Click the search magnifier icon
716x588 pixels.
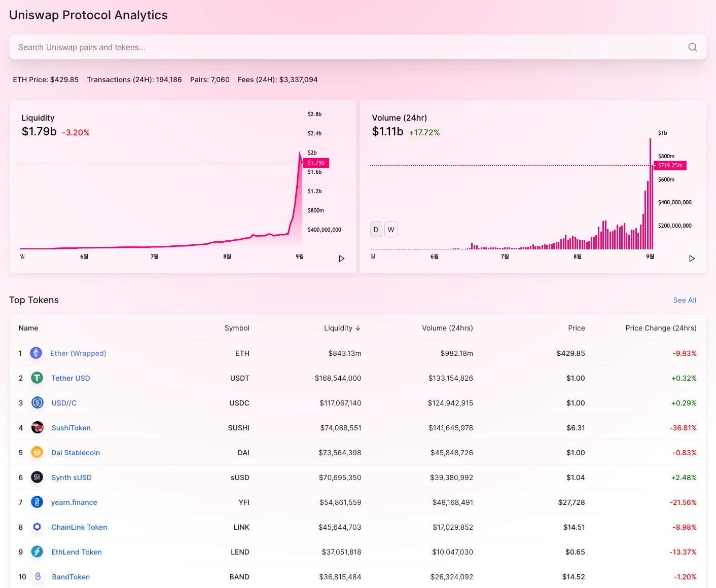[692, 47]
